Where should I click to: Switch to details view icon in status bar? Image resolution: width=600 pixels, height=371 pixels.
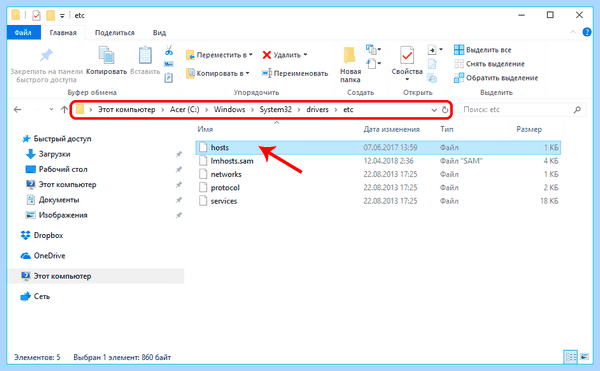click(x=571, y=357)
